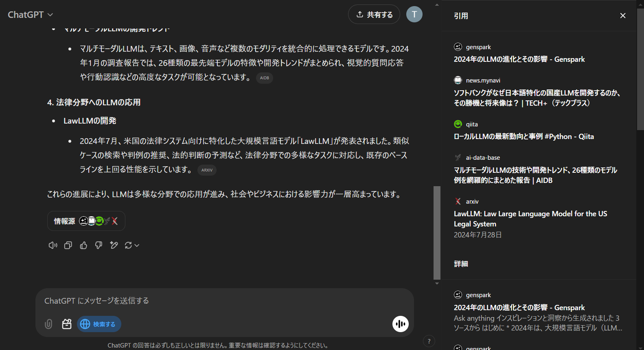Expand the regenerate response model dropdown
Screen dimensions: 644x350
click(x=132, y=245)
